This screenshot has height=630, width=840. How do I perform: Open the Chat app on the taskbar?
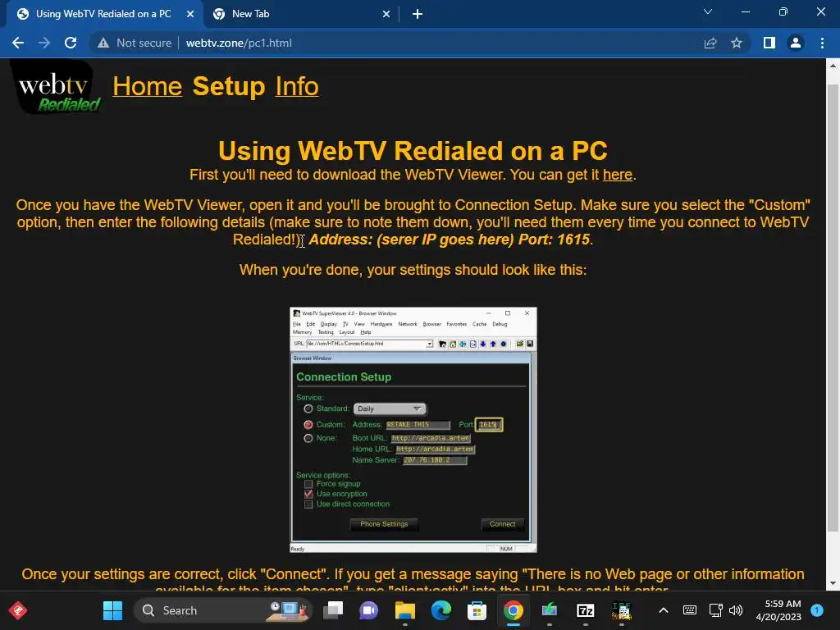[x=368, y=610]
